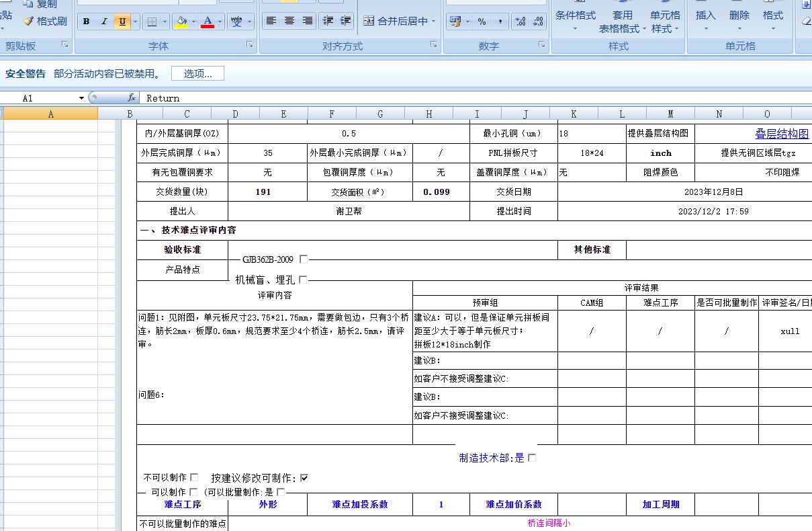Increase decimal places
Screen dimensions: 812x531
pos(521,22)
